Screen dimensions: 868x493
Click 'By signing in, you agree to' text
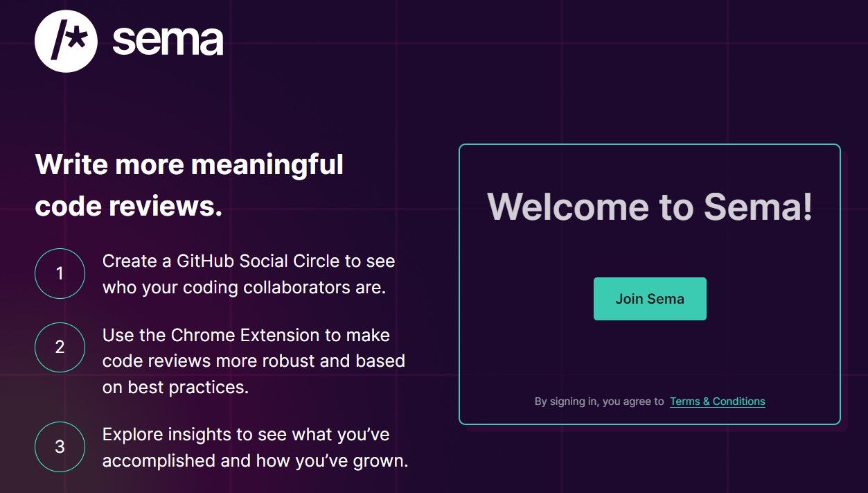tap(599, 401)
